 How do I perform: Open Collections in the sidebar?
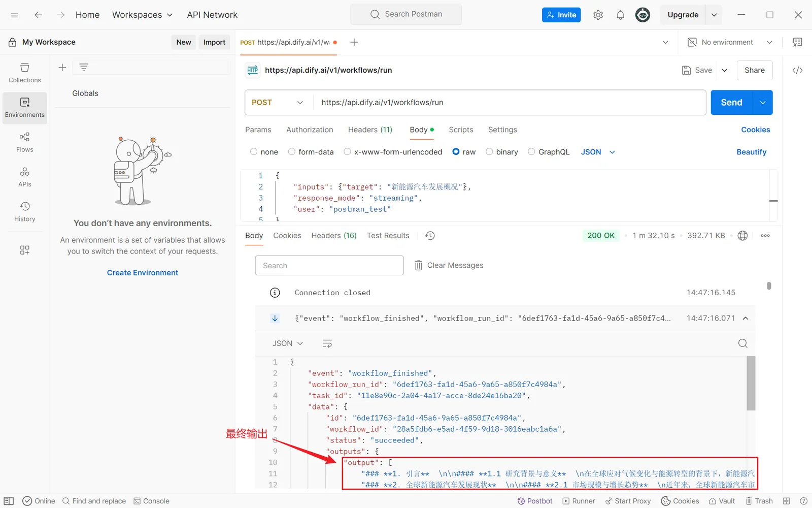pyautogui.click(x=25, y=73)
